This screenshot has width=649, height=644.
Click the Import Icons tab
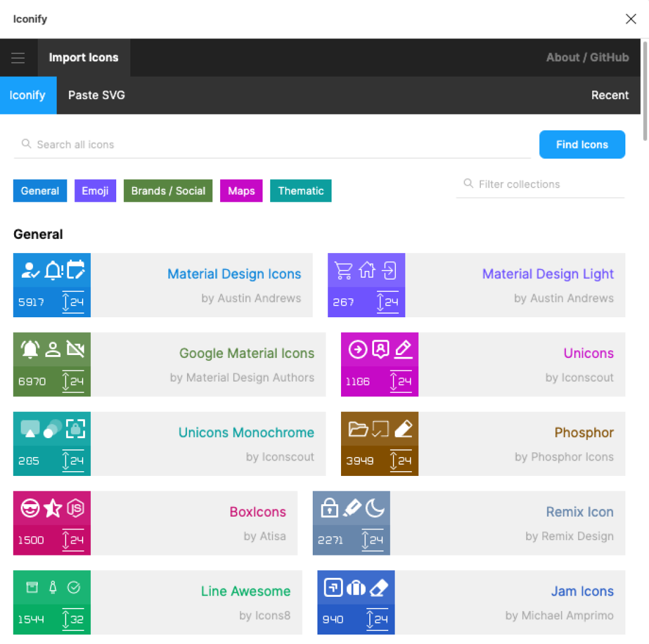coord(84,57)
